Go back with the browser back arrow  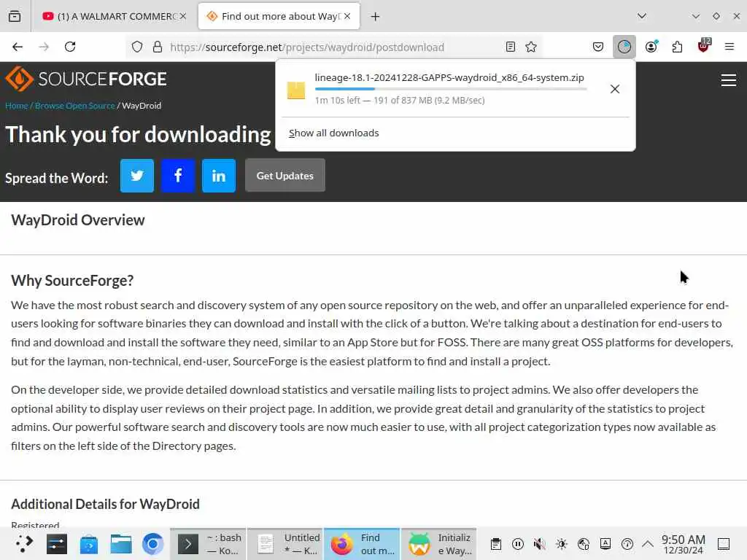(18, 47)
